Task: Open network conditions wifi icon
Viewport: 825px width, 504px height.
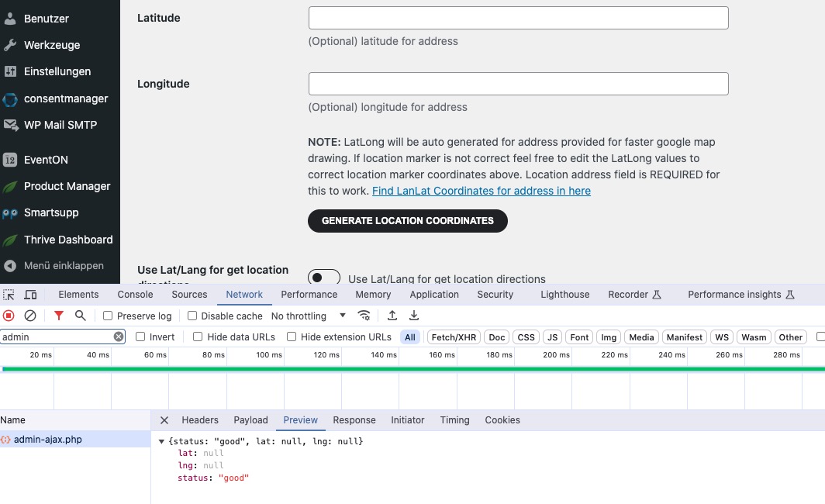Action: [364, 316]
